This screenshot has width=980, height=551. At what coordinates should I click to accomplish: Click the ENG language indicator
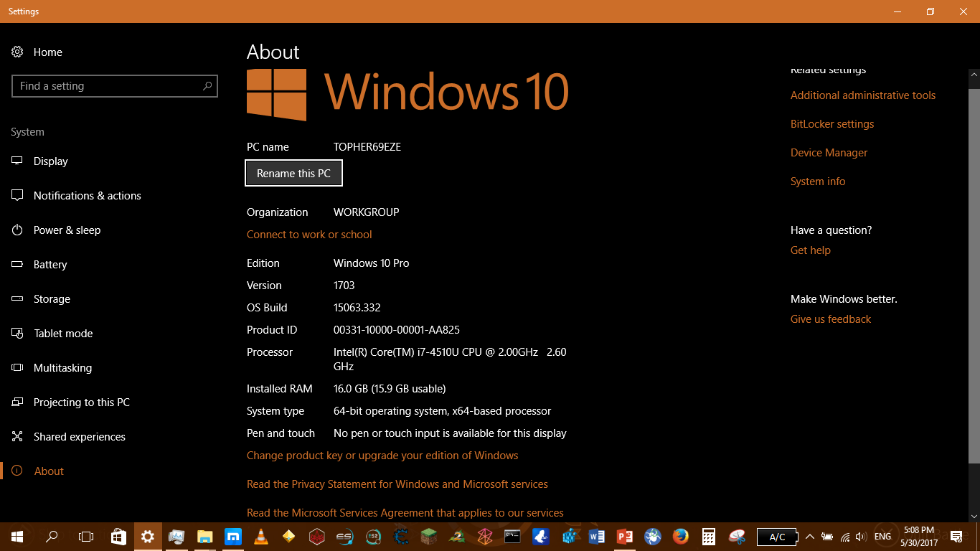[883, 537]
